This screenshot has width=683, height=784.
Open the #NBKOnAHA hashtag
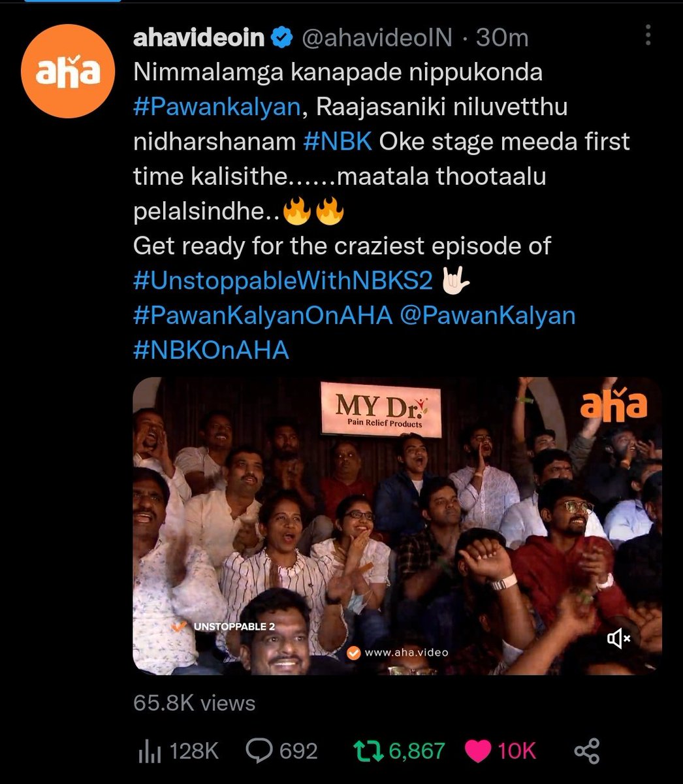211,350
